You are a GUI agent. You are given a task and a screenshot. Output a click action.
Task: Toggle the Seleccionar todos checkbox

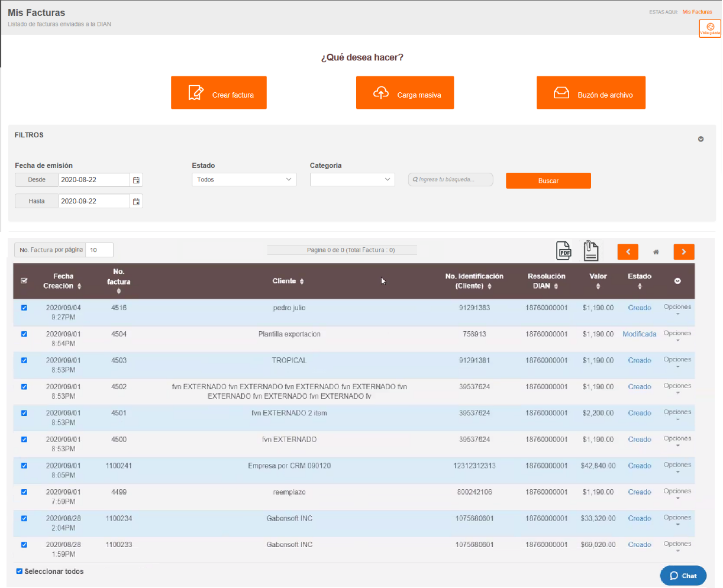coord(20,571)
